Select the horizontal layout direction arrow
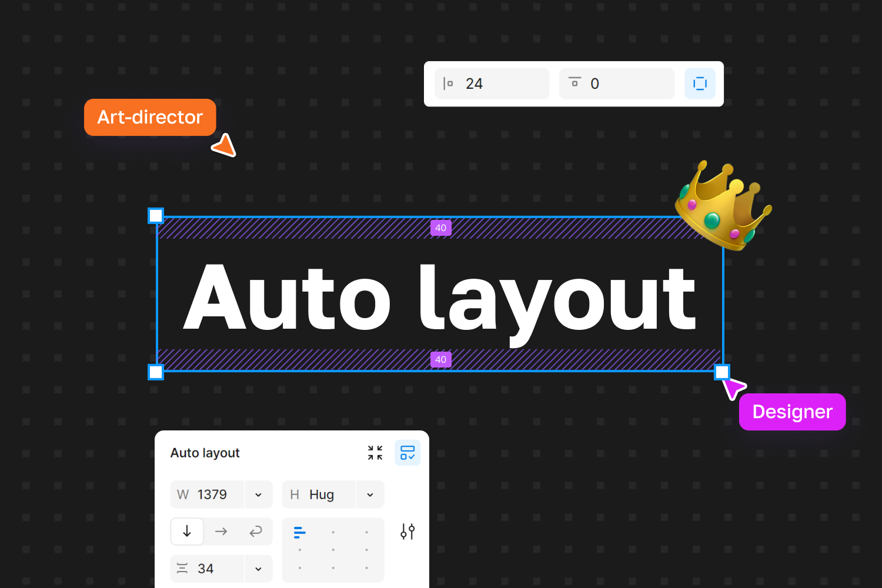882x588 pixels. pyautogui.click(x=221, y=531)
